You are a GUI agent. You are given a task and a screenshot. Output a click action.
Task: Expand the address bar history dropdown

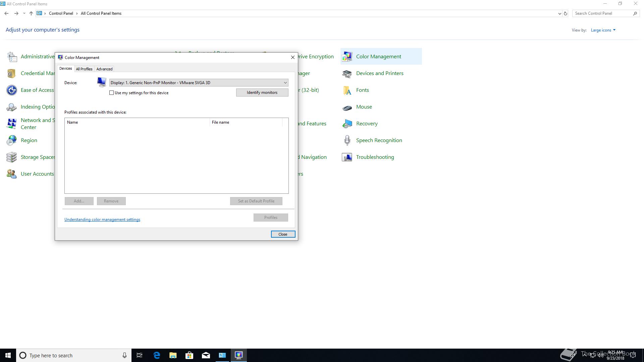[x=559, y=13]
